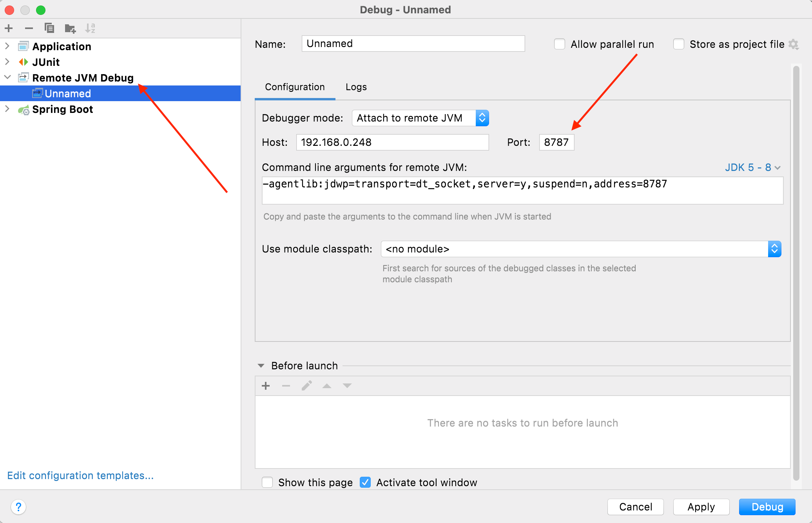Select the Application tree item
This screenshot has height=523, width=812.
(120, 46)
